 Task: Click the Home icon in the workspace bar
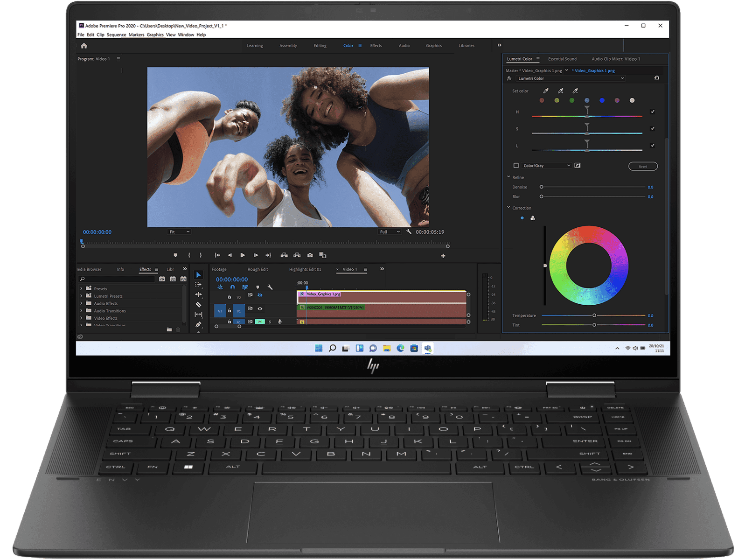84,46
